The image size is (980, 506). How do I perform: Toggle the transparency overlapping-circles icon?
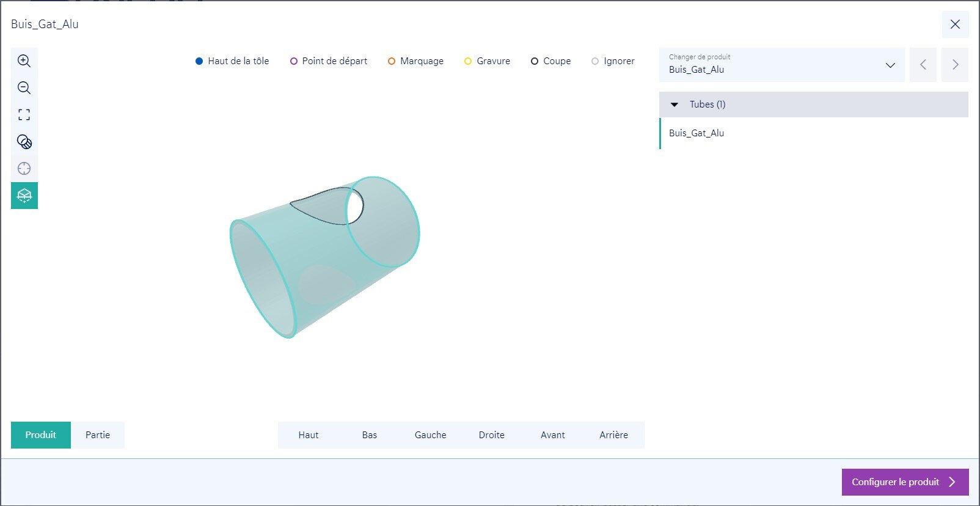(24, 142)
